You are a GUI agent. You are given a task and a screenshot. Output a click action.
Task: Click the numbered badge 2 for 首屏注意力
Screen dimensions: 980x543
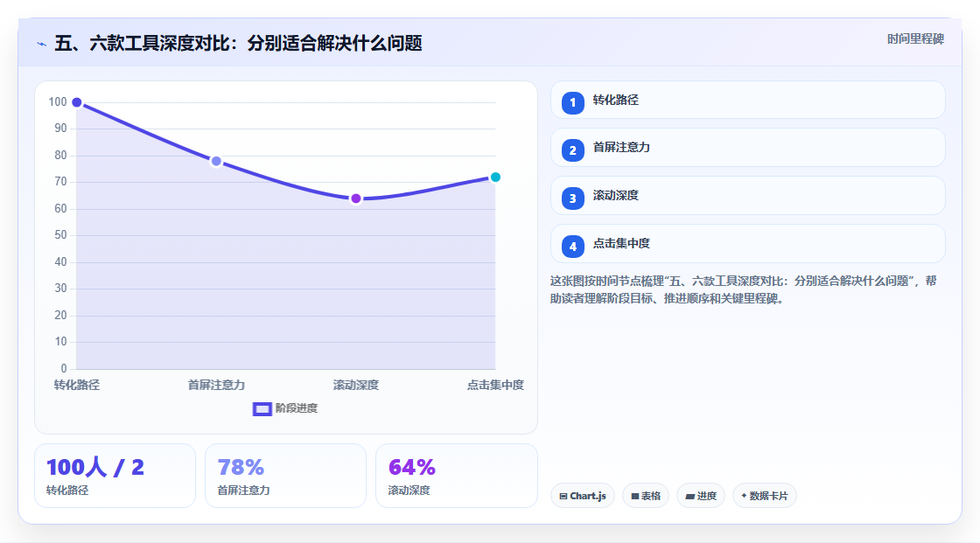point(572,150)
